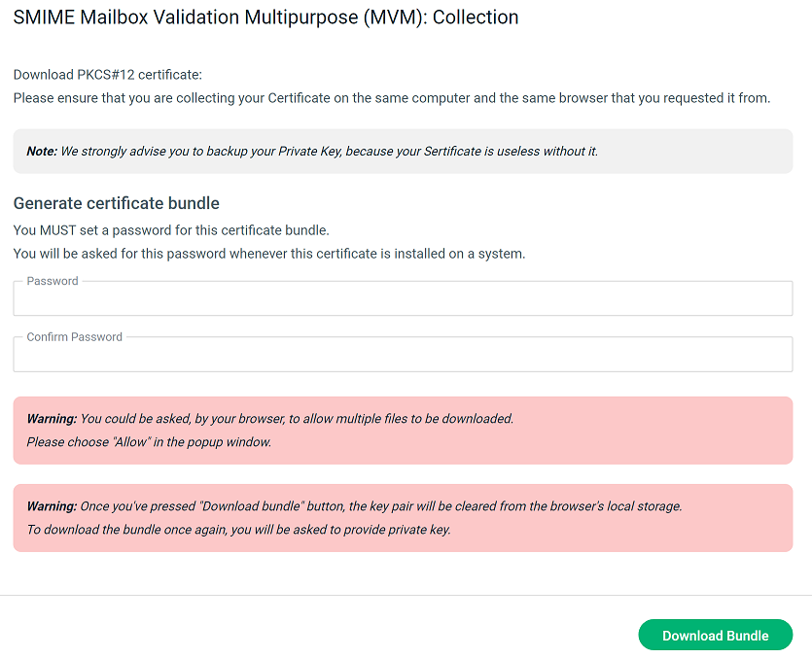This screenshot has width=812, height=658.
Task: Click the bold 'Warning:' label in first red box
Action: point(52,419)
